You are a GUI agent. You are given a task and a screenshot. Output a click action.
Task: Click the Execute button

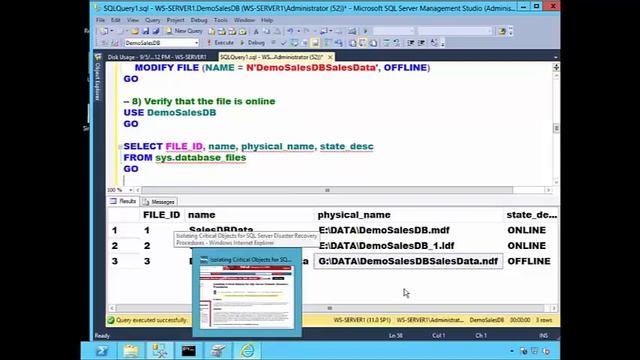[220, 42]
